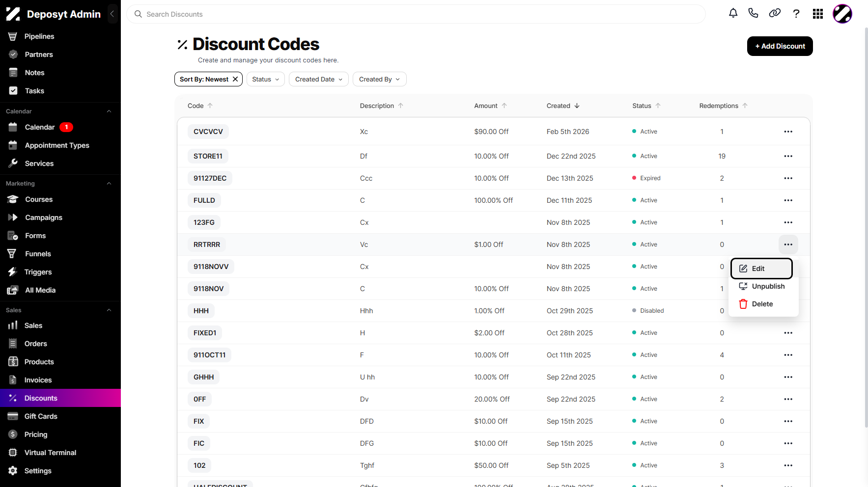
Task: Sort table by Code column
Action: click(x=200, y=106)
